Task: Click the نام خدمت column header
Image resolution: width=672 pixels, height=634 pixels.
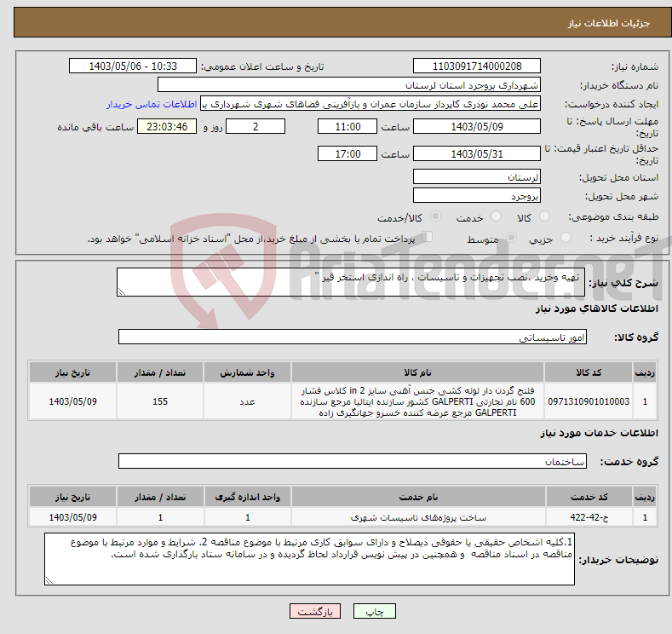Action: point(418,497)
